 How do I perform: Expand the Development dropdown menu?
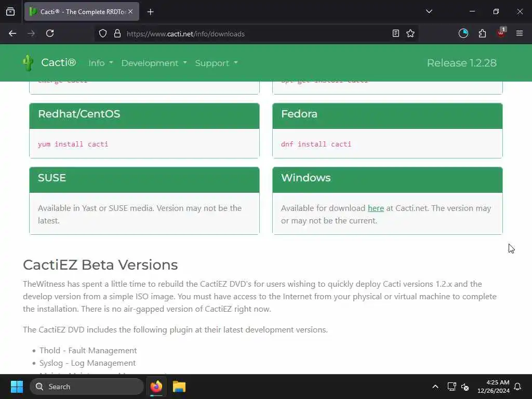(x=154, y=63)
